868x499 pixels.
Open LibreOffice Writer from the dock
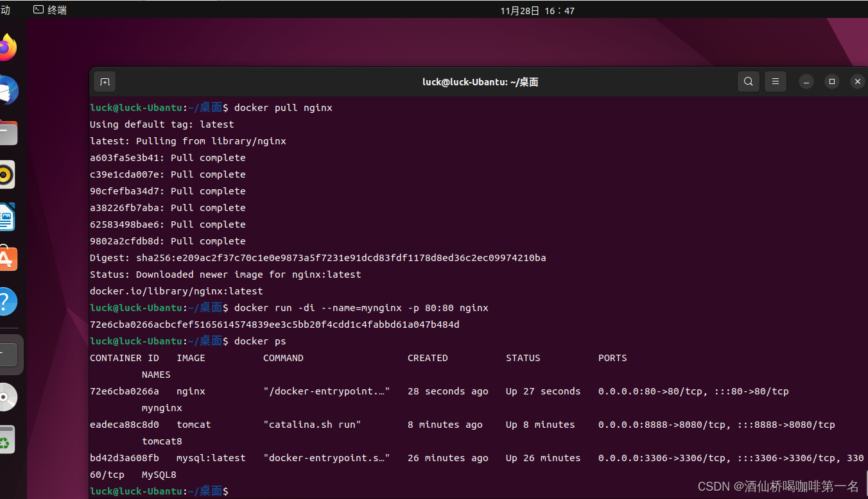coord(6,217)
